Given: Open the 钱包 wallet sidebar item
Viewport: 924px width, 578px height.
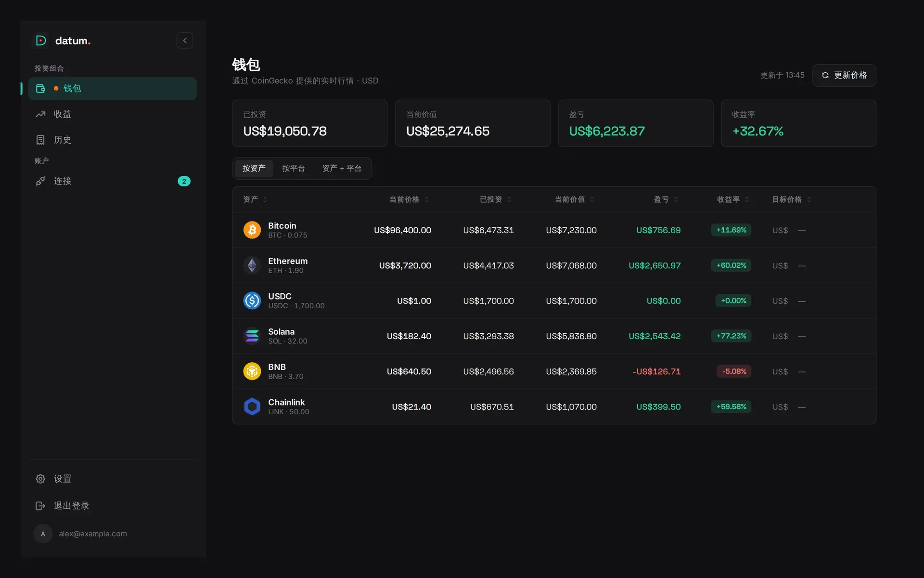Looking at the screenshot, I should [x=113, y=89].
